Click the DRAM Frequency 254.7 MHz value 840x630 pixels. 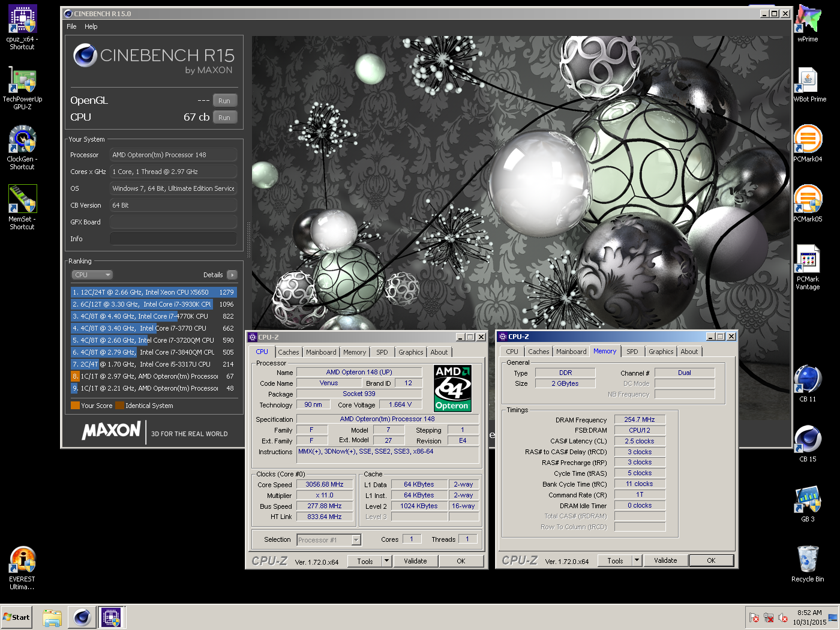[x=640, y=420]
